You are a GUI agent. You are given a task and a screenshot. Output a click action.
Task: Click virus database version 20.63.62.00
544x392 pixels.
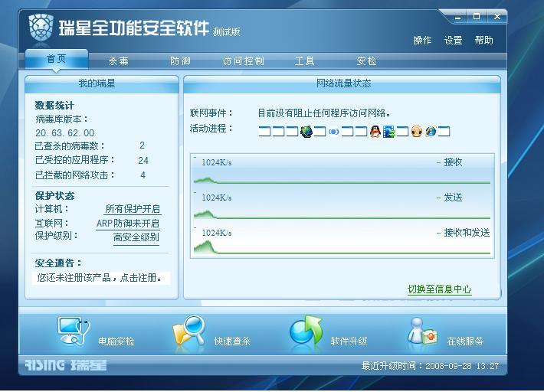coord(65,133)
